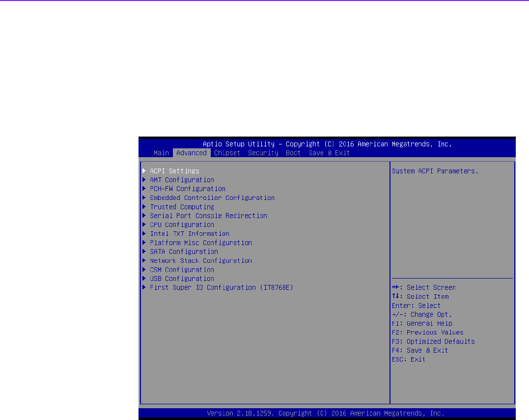This screenshot has width=529, height=420.
Task: Click the arrow beside Embedded Controller Configuration
Action: (x=144, y=197)
